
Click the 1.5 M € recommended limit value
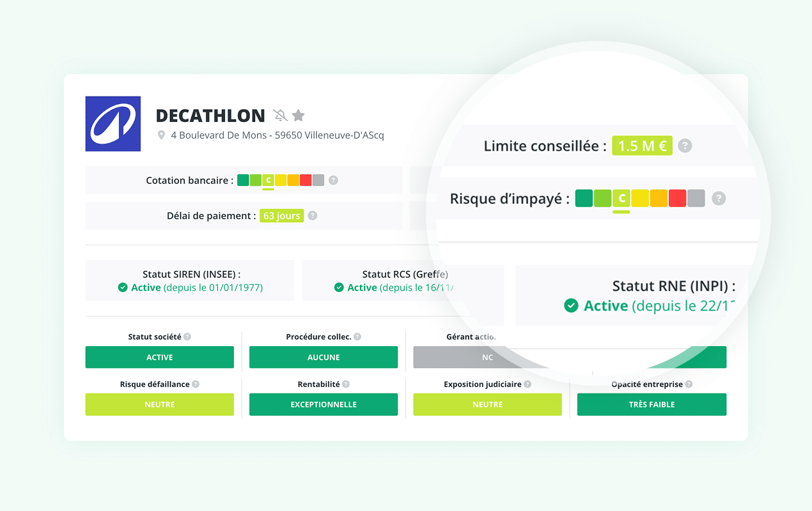642,146
